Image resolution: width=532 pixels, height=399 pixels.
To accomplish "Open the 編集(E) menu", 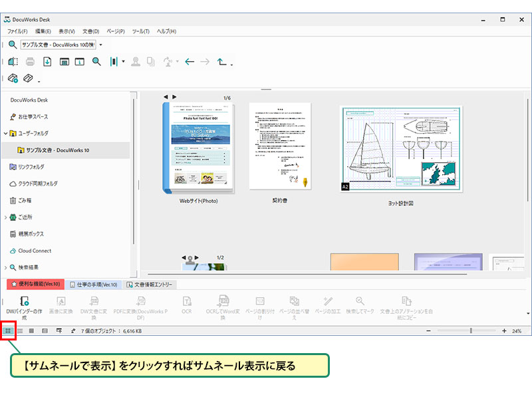I will (43, 31).
